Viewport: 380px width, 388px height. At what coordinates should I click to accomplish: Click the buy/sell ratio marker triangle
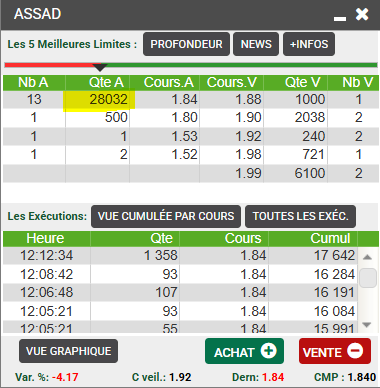(x=100, y=67)
